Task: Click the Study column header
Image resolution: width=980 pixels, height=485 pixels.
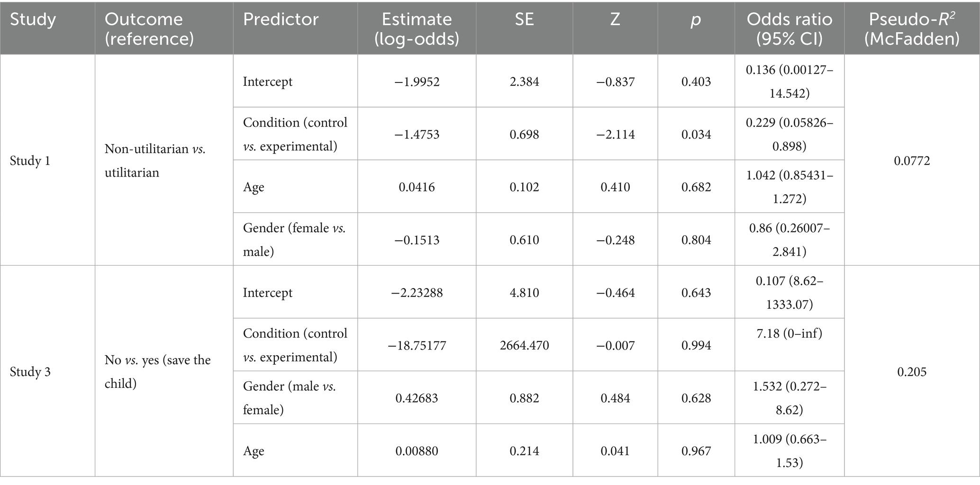Action: (33, 19)
